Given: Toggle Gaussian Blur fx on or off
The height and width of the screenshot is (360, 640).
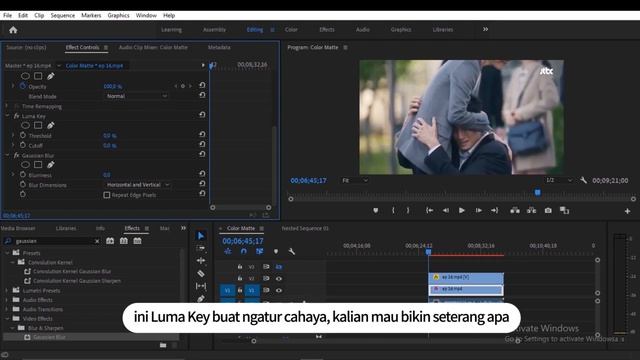Looking at the screenshot, I should coord(16,155).
